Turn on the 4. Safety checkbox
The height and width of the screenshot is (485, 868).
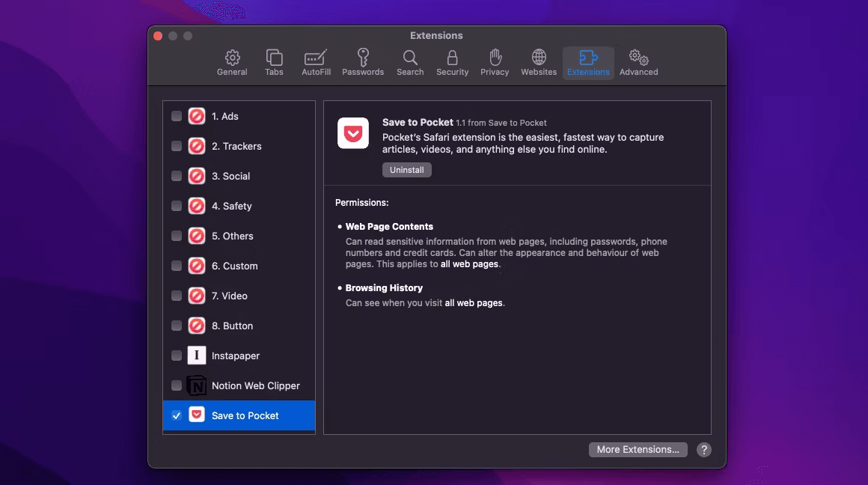point(177,206)
